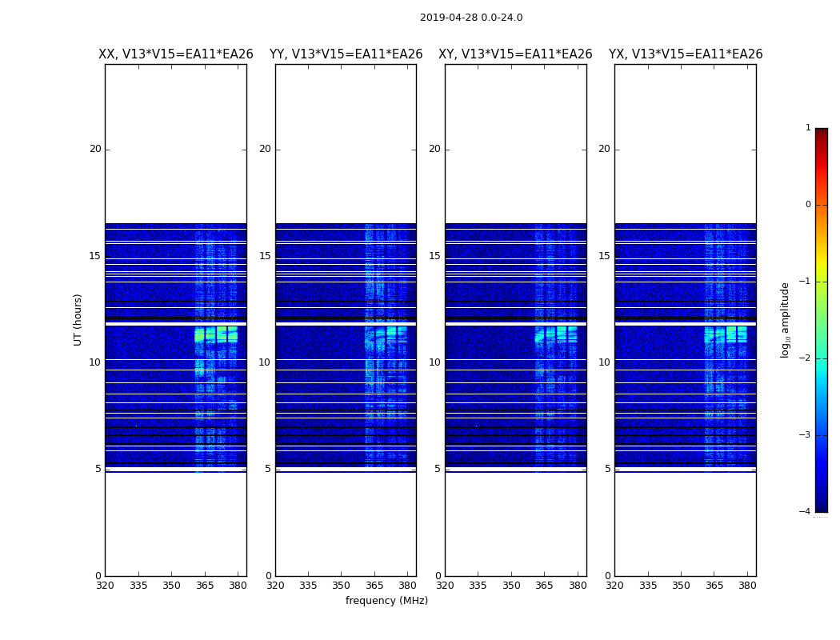Click the "10" hour tick of XX panel
Screen dimensions: 840x640
click(95, 362)
